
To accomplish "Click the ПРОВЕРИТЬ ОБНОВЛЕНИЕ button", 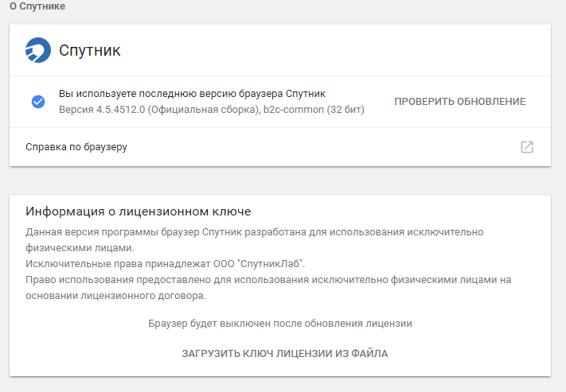I will (459, 101).
